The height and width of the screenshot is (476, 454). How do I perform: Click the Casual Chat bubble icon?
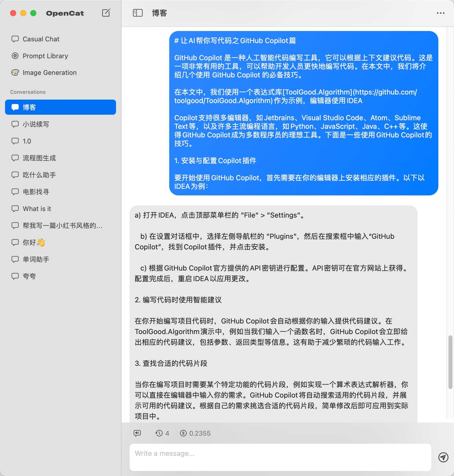[15, 39]
